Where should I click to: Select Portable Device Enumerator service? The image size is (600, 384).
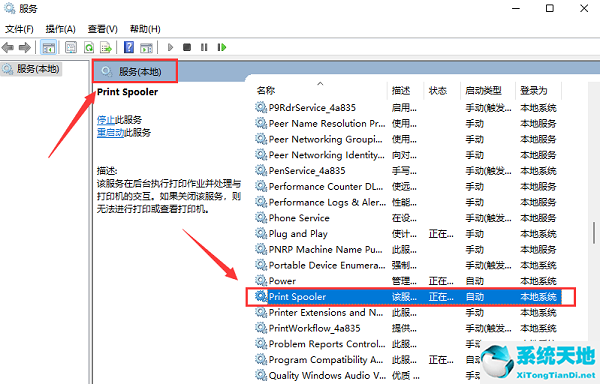click(408, 265)
